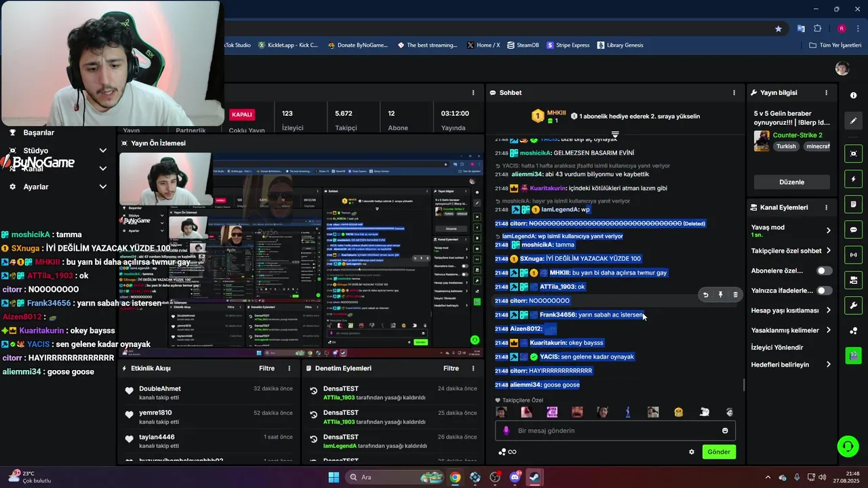Toggle the lightning activity feed icon in sidebar
The height and width of the screenshot is (488, 868).
[854, 179]
